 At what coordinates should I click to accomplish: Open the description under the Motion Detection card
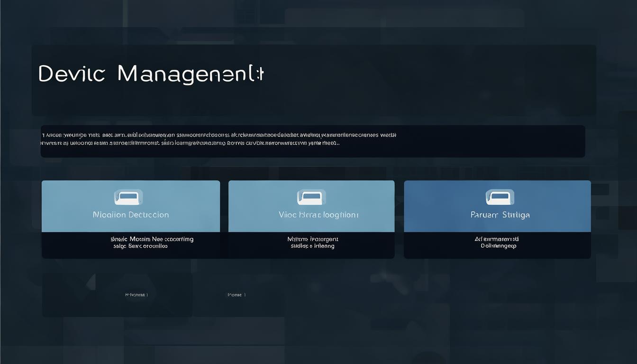point(152,243)
